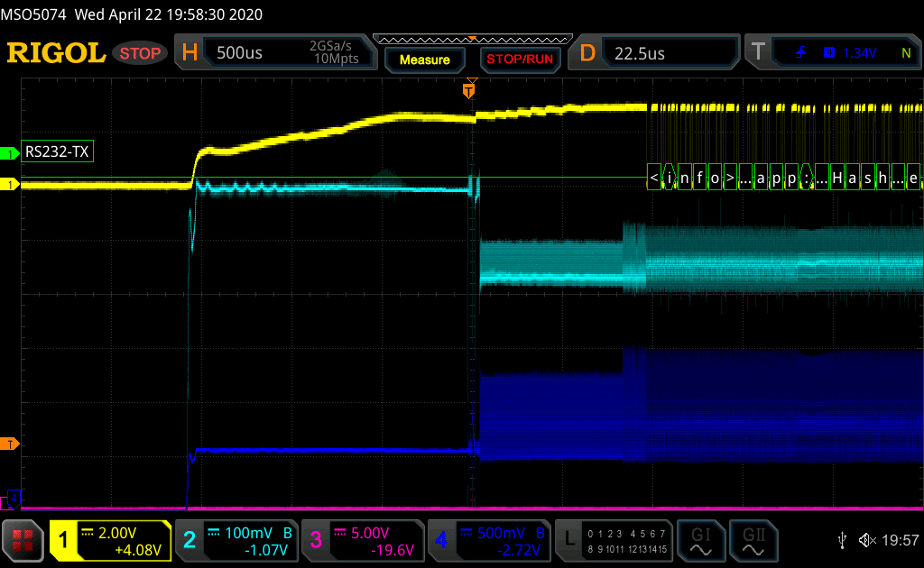Click the USB connection status icon
The width and height of the screenshot is (924, 568).
(843, 540)
